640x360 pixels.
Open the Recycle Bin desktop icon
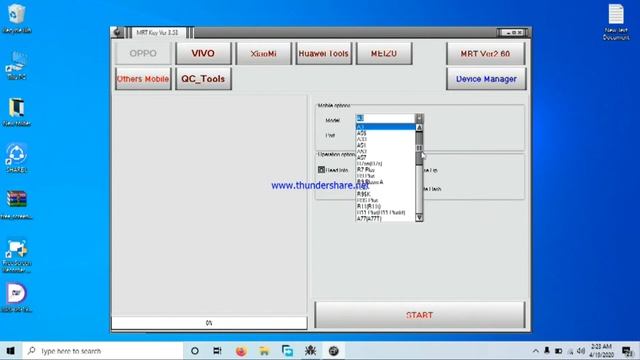(x=16, y=18)
